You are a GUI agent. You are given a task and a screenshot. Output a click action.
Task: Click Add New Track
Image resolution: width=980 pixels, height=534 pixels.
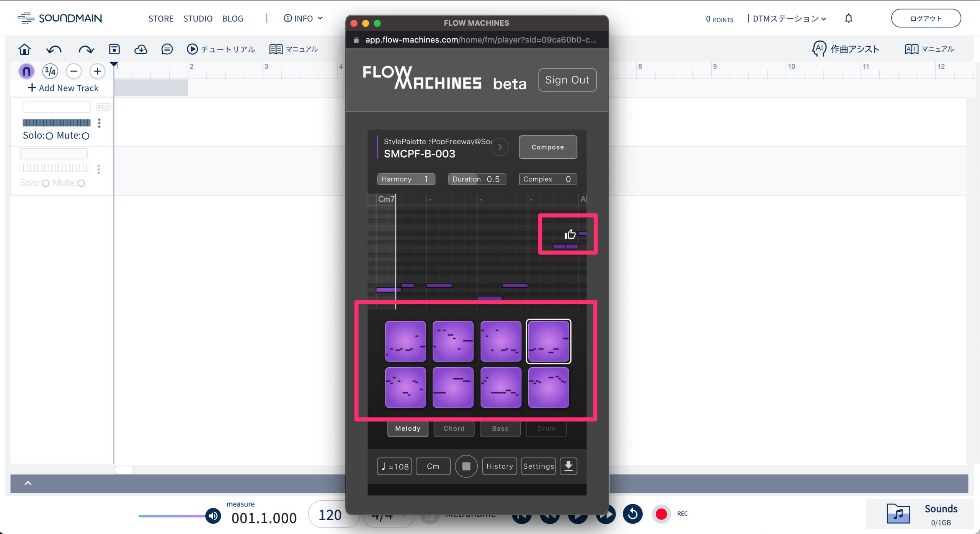point(63,88)
